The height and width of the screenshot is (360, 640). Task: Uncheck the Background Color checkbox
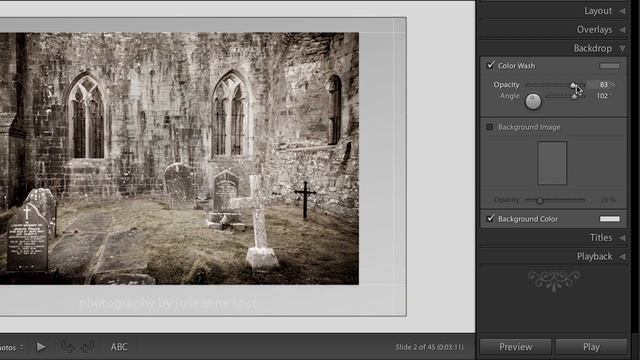coord(490,219)
